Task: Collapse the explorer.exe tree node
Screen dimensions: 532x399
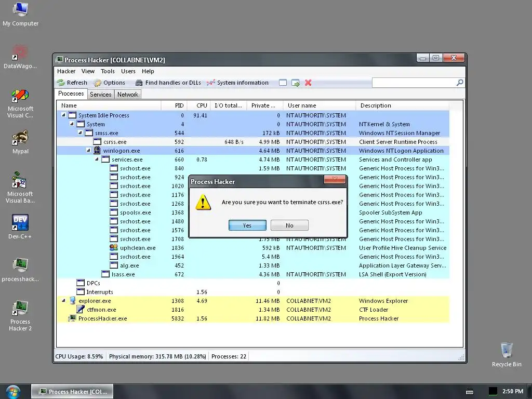Action: pyautogui.click(x=63, y=301)
